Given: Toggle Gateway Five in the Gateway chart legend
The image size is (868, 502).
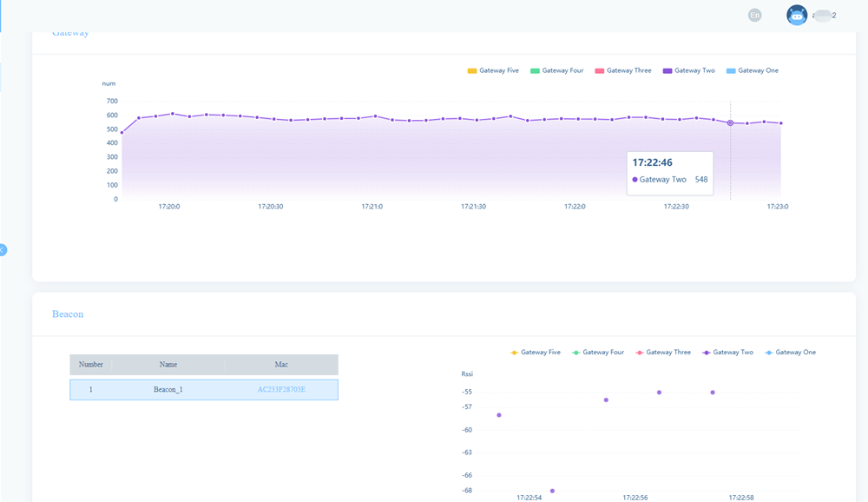Looking at the screenshot, I should [x=493, y=70].
